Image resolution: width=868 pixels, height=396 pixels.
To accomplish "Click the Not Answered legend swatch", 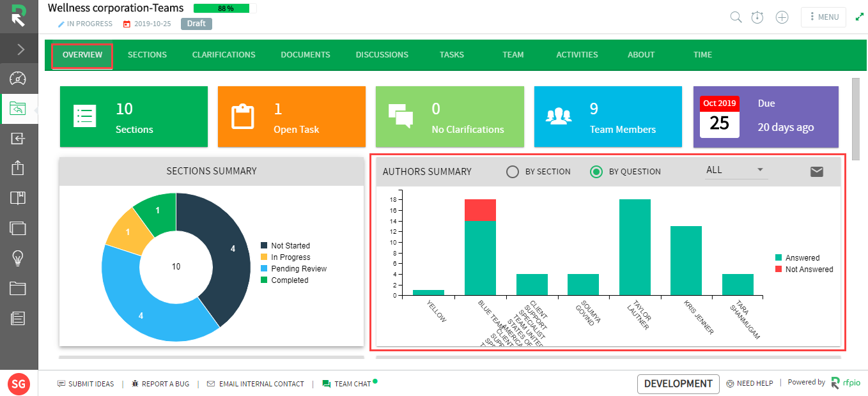I will coord(779,270).
